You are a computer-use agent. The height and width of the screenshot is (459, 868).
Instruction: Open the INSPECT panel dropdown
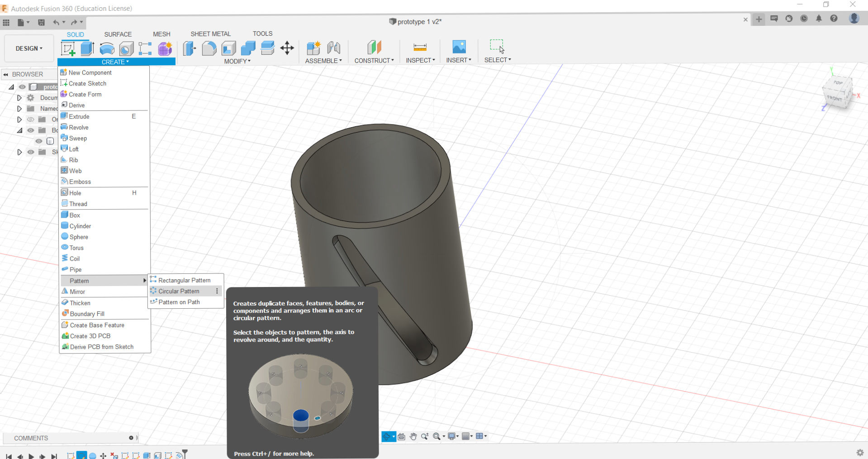pos(420,60)
